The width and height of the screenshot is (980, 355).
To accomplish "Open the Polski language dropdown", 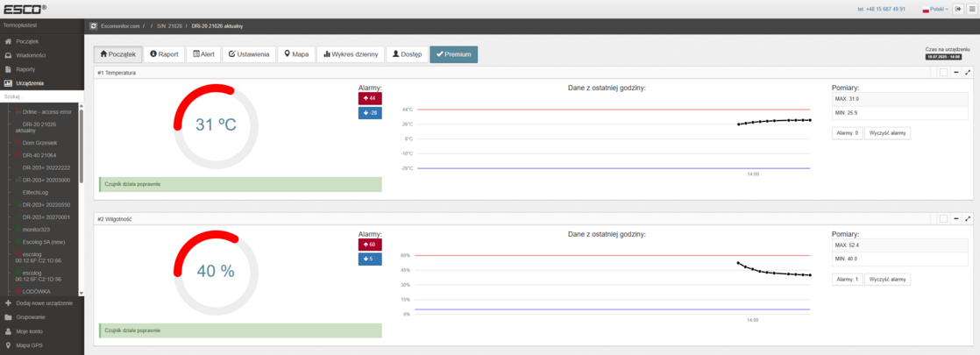I will (935, 9).
